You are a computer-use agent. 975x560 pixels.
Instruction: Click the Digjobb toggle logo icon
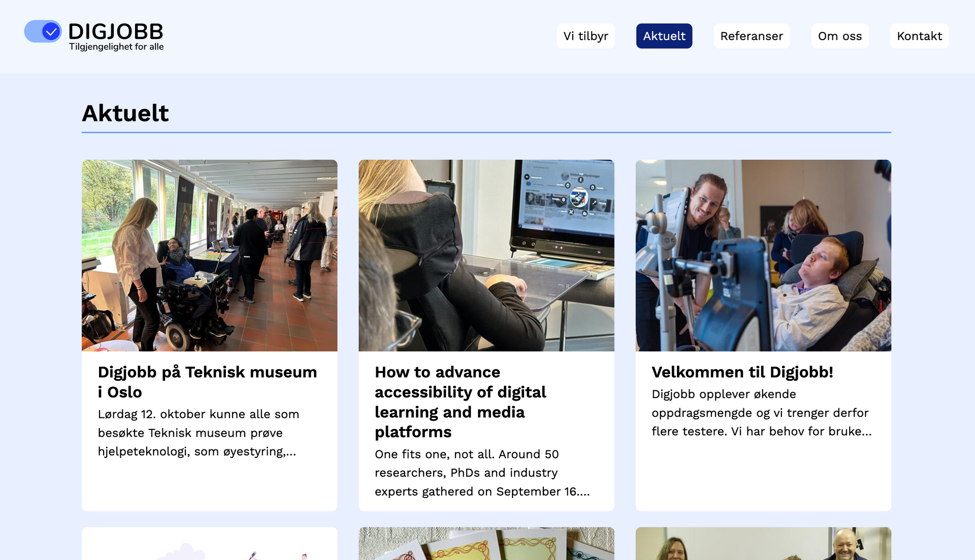pos(43,31)
